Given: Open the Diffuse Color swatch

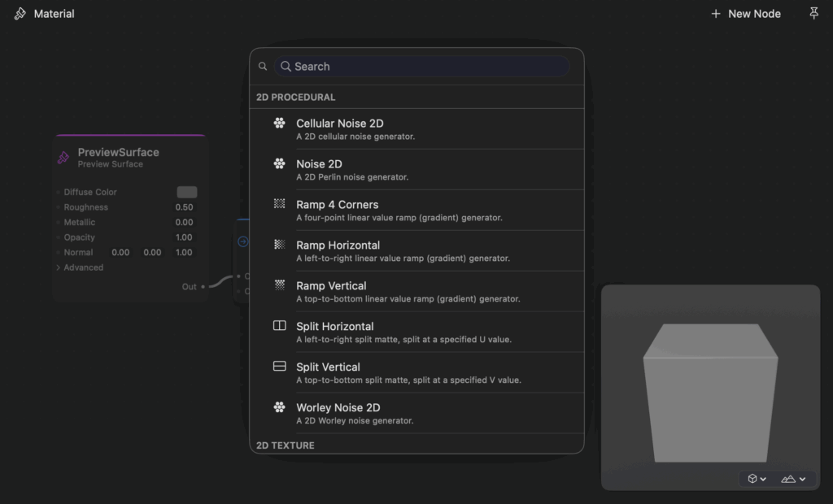Looking at the screenshot, I should click(x=187, y=193).
